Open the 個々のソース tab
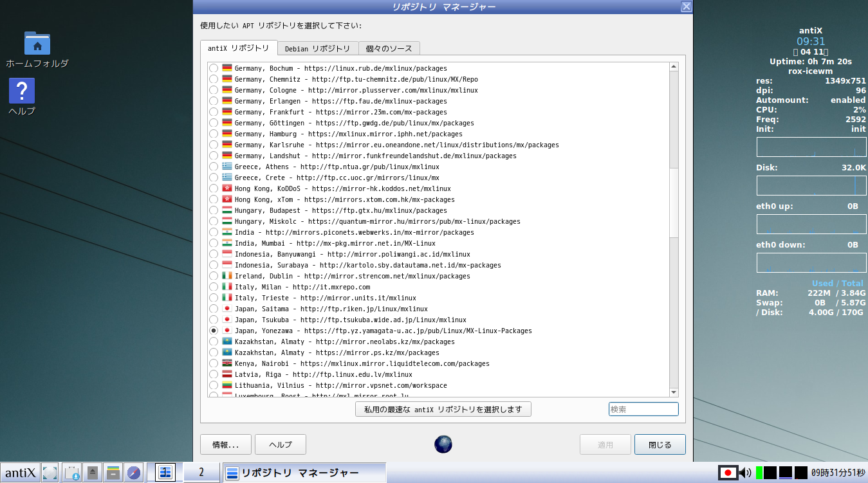Screen dimensions: 868x483 pos(389,48)
